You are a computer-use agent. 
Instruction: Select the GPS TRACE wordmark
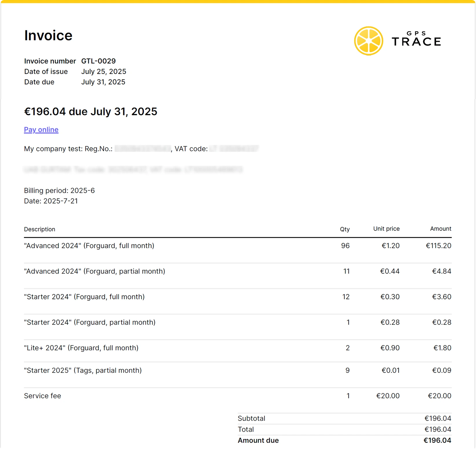tap(417, 40)
